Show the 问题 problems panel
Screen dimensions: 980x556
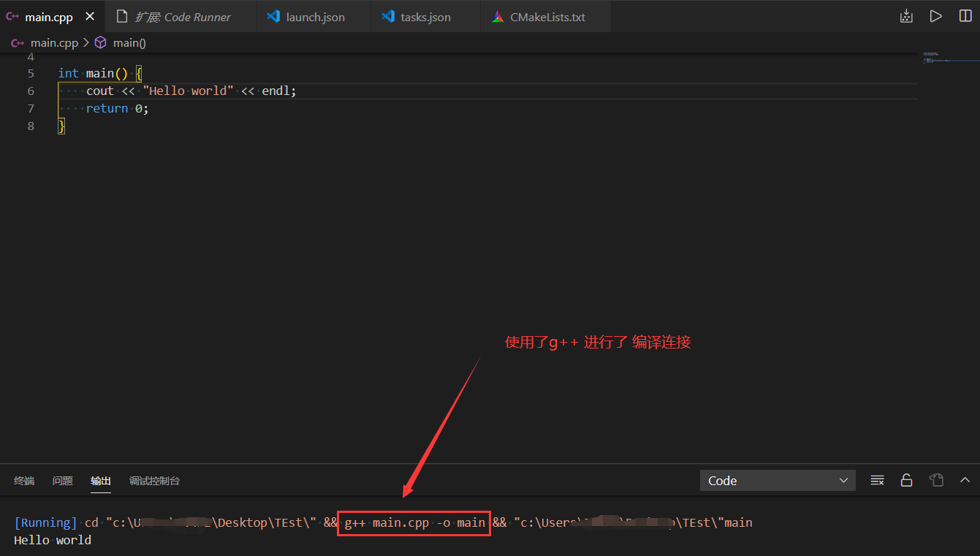(63, 481)
